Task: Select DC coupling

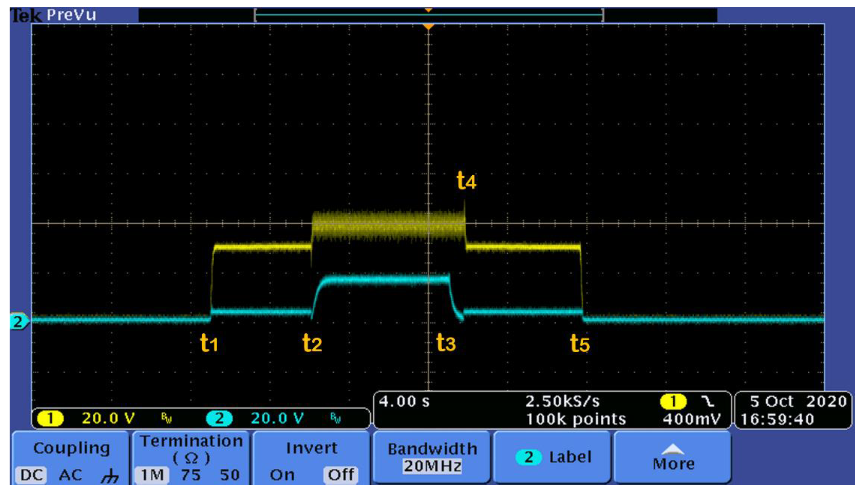Action: tap(31, 475)
